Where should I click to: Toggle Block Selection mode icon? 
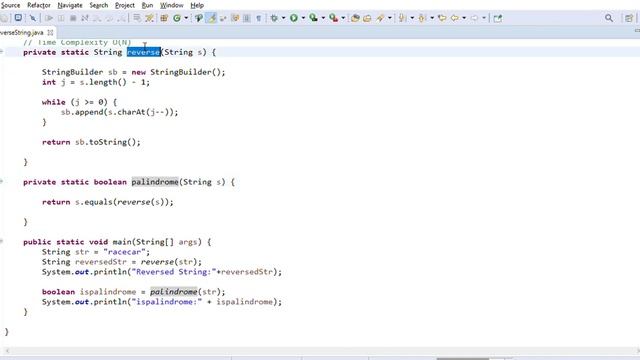(x=247, y=18)
